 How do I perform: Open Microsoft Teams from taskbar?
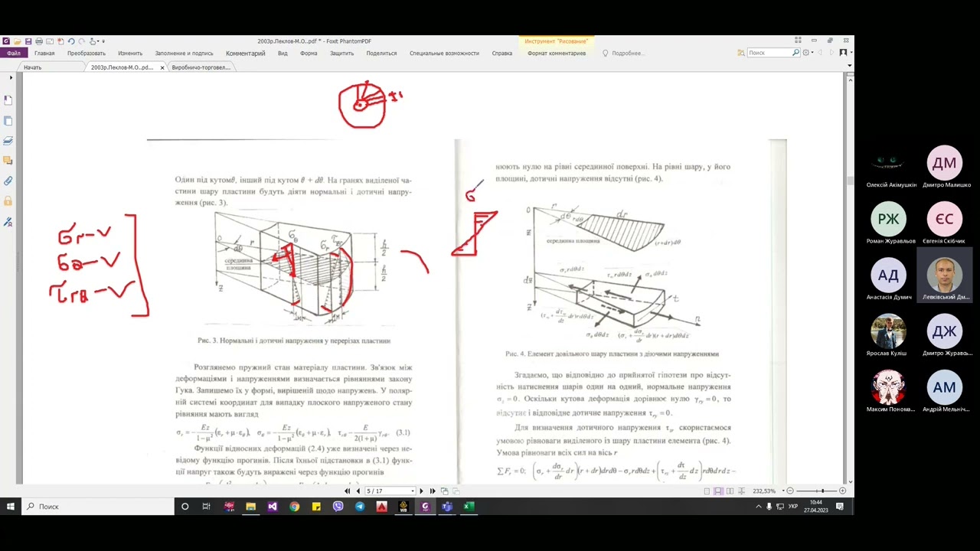[446, 506]
